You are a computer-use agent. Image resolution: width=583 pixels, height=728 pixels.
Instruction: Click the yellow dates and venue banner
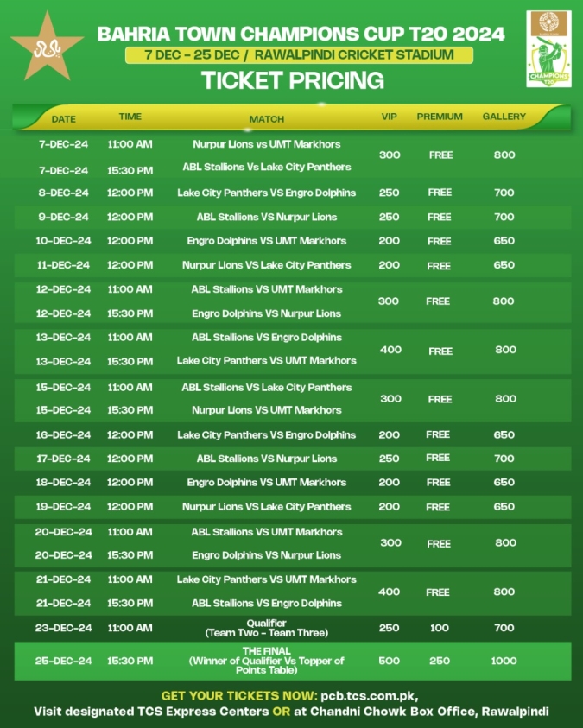(299, 54)
